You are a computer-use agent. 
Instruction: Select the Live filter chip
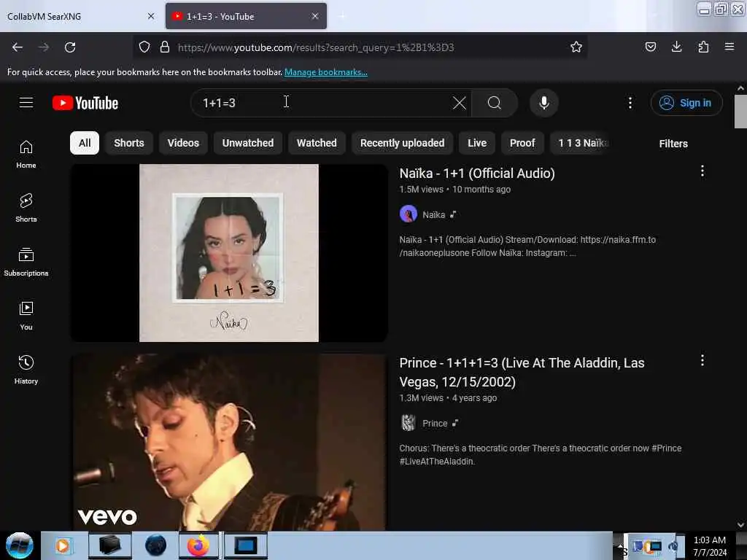pyautogui.click(x=477, y=143)
